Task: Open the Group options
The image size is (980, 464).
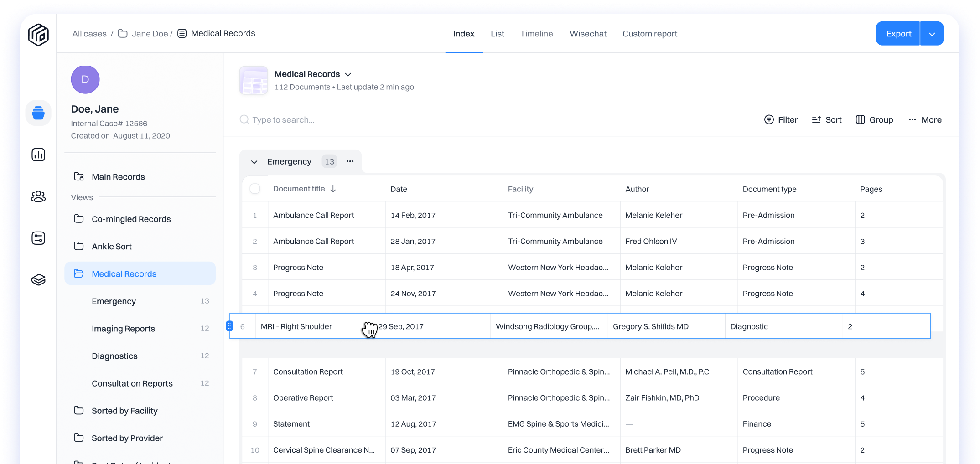Action: coord(874,119)
